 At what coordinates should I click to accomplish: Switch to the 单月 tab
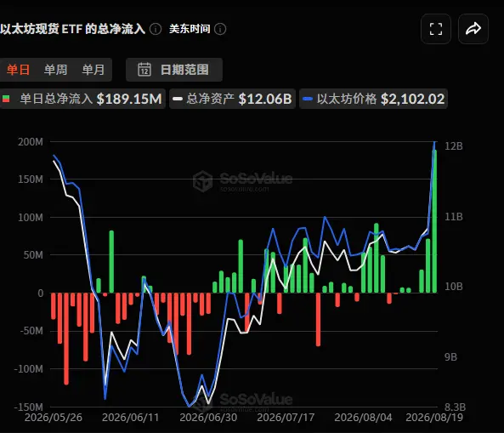[x=93, y=70]
